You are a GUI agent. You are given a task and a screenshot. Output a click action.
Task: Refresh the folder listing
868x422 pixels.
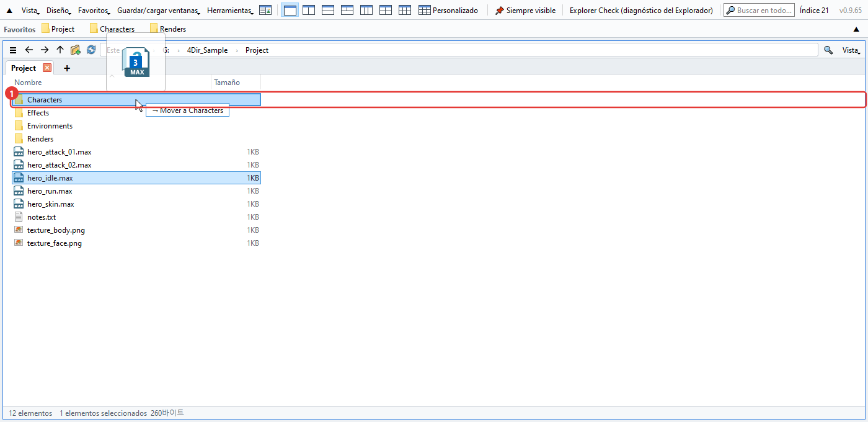click(x=91, y=50)
